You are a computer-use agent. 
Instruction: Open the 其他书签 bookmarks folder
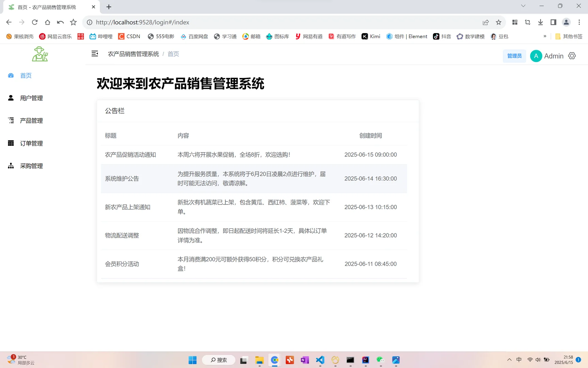(x=568, y=36)
